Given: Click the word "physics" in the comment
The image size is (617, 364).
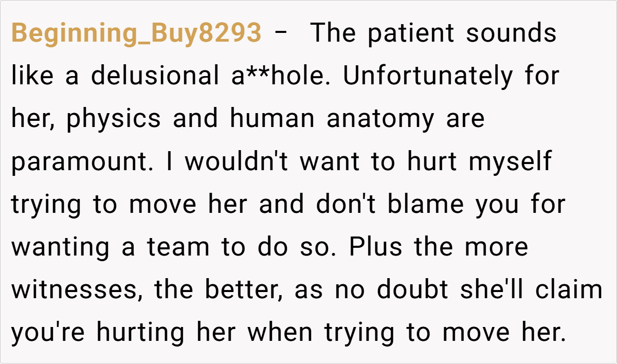Looking at the screenshot, I should [x=114, y=120].
